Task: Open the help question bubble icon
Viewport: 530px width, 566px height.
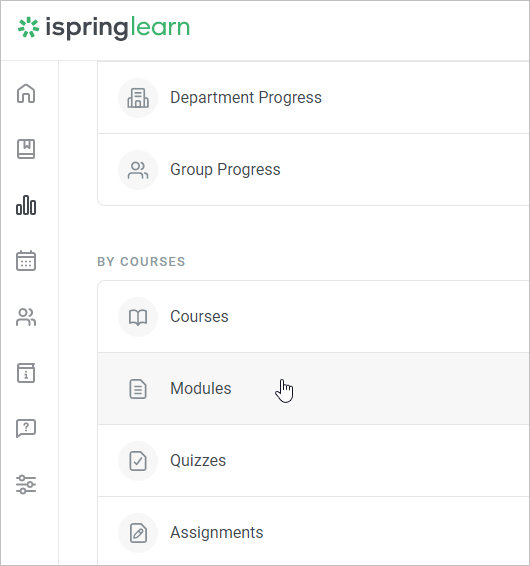Action: click(26, 428)
